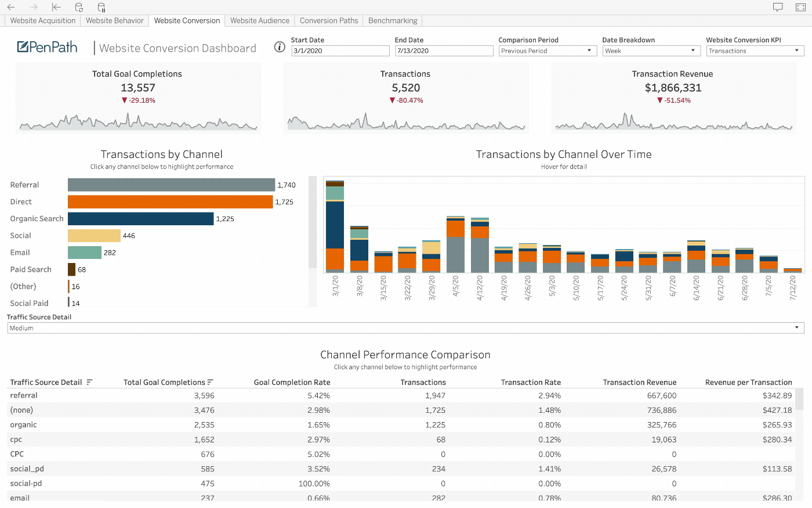Select the social-pd table row

(401, 483)
